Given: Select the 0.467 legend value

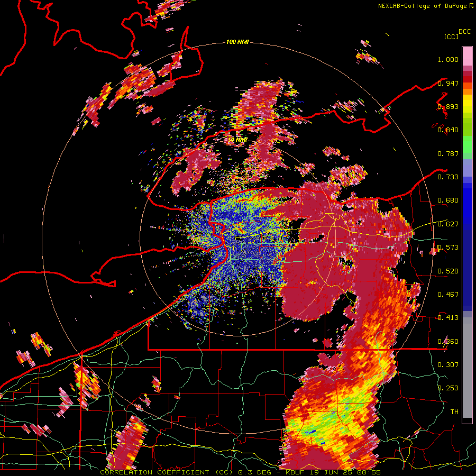Looking at the screenshot, I should pyautogui.click(x=448, y=295).
